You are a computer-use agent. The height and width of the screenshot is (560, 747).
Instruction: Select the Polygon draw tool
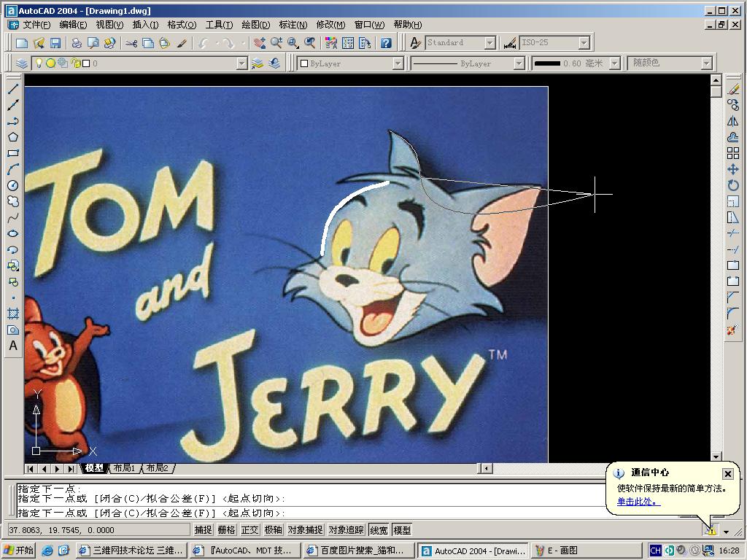click(x=13, y=137)
